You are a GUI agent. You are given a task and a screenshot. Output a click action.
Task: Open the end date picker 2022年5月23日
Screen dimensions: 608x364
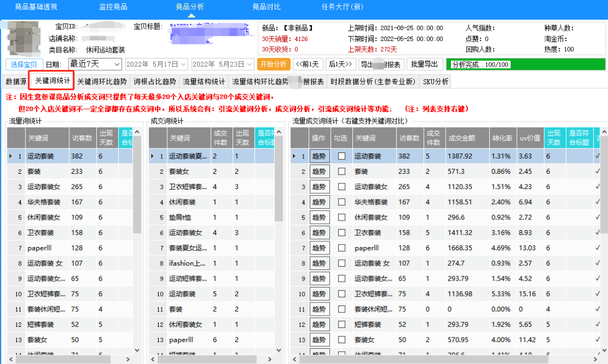point(222,64)
